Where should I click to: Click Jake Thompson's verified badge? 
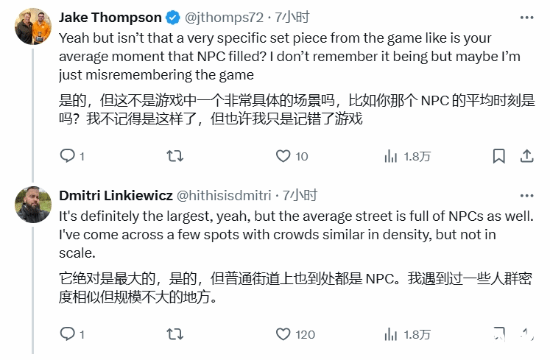[x=173, y=18]
